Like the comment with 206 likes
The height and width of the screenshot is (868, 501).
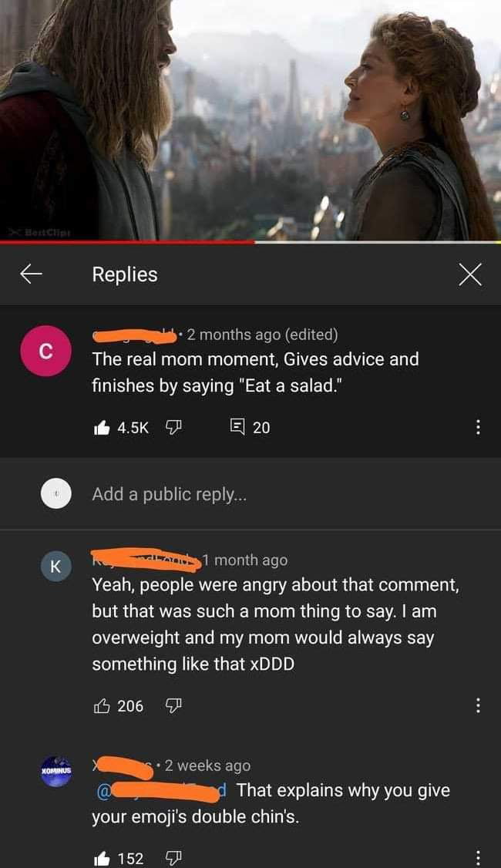tap(102, 706)
